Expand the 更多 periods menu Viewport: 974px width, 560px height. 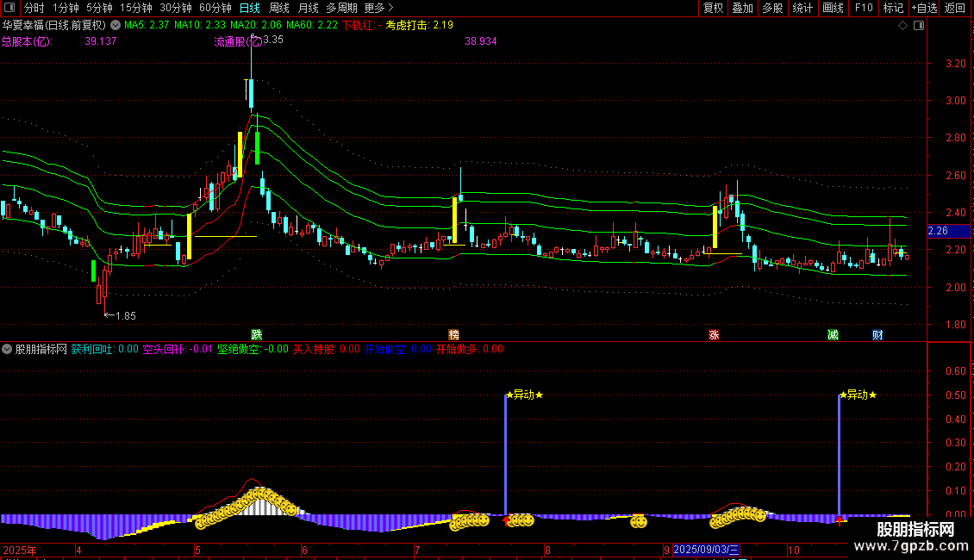click(x=378, y=8)
